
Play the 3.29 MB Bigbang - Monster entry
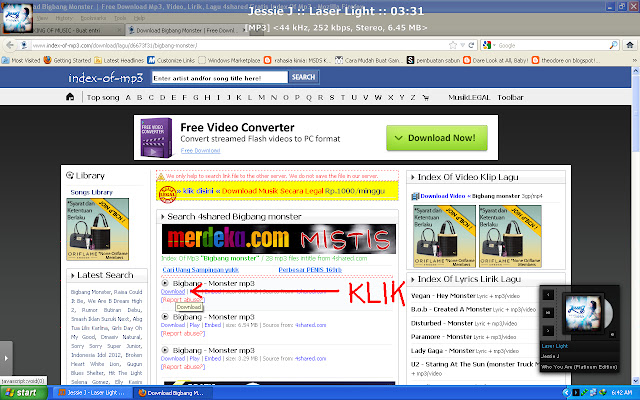(x=165, y=350)
